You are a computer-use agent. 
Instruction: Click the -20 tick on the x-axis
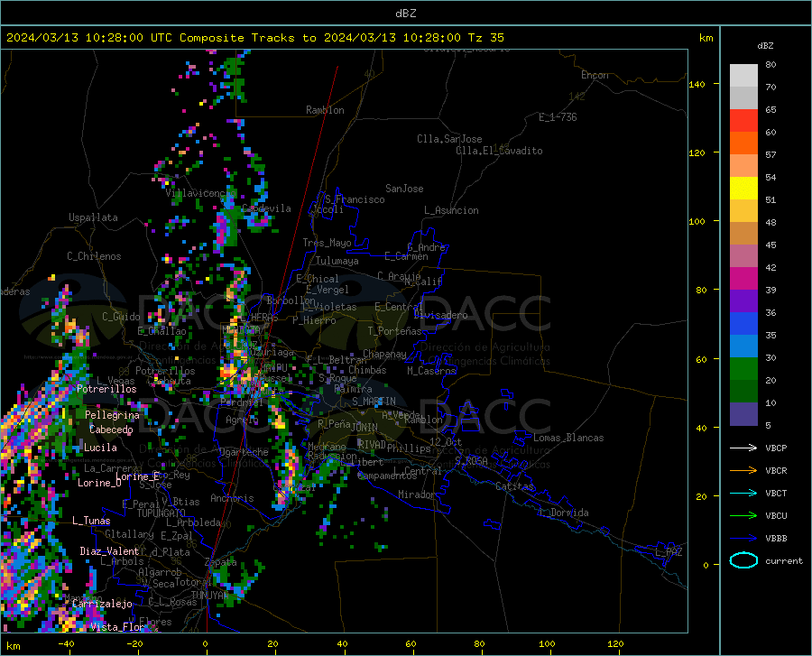134,644
